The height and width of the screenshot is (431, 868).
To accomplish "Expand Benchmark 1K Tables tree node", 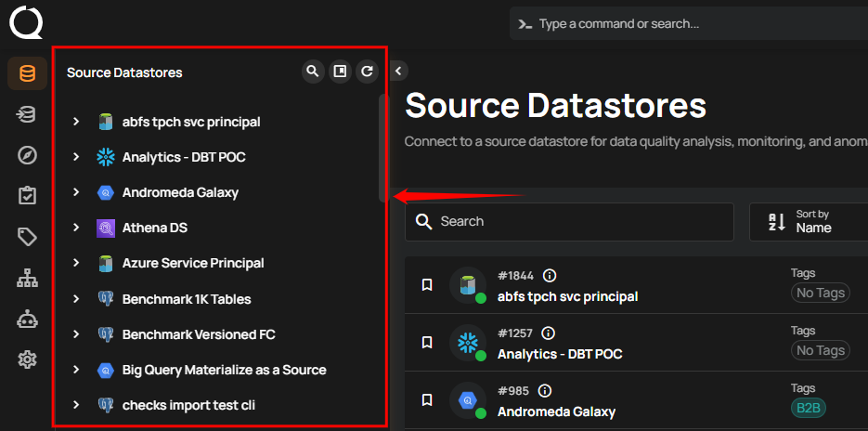I will [x=76, y=299].
